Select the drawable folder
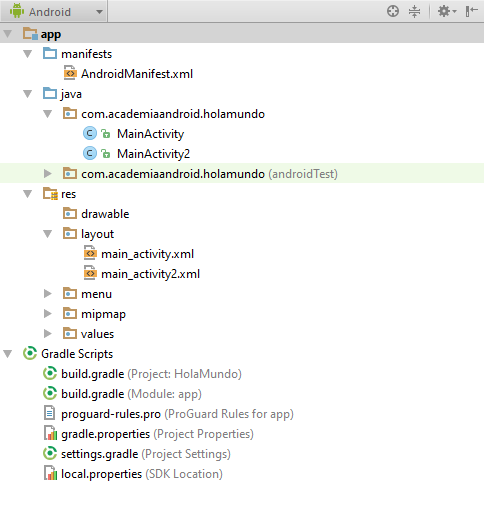 click(105, 214)
